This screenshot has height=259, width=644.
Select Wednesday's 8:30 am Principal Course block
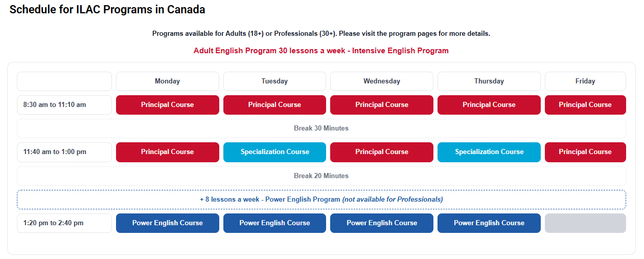[382, 105]
